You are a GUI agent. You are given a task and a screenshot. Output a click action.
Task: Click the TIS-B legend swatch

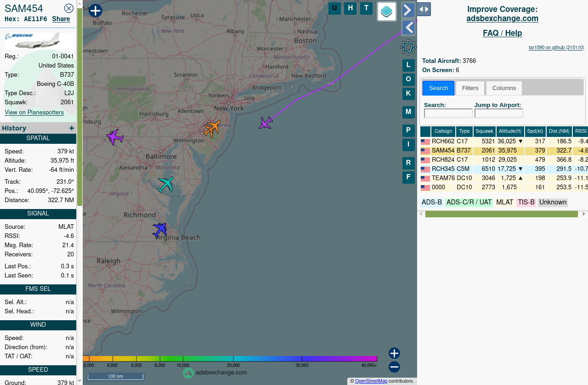(x=526, y=203)
